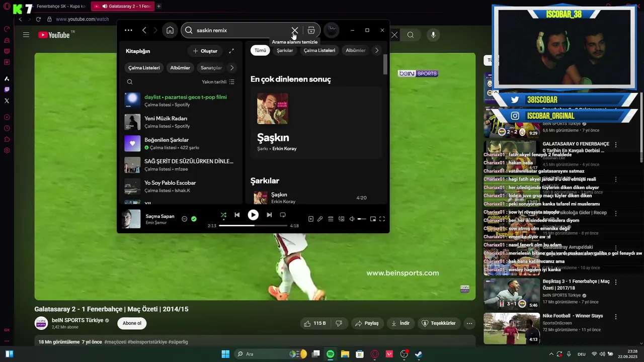Screen dimensions: 644x362
Task: Like the YouTube video 115 B
Action: [315, 323]
